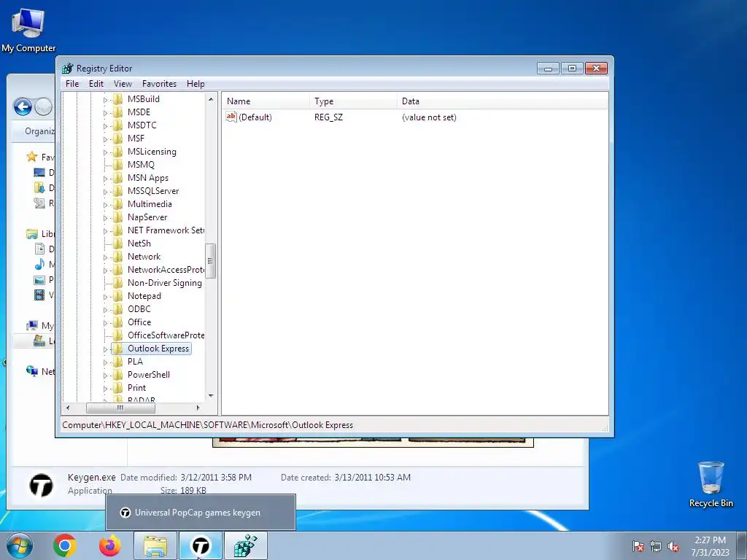747x560 pixels.
Task: Open the Favorites menu
Action: pos(159,84)
